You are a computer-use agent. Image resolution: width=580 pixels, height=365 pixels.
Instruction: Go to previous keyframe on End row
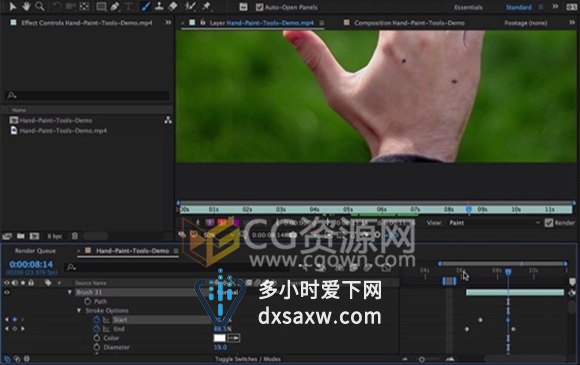pyautogui.click(x=7, y=328)
